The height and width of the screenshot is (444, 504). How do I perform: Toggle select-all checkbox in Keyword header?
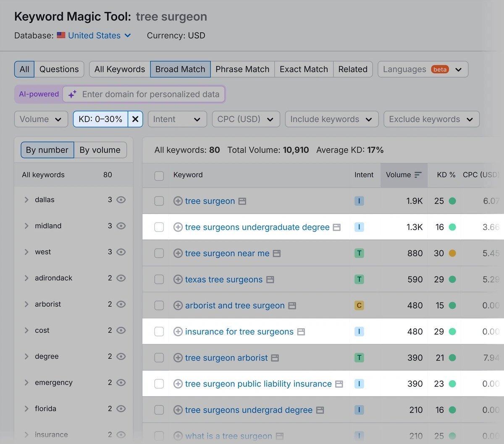click(x=159, y=175)
